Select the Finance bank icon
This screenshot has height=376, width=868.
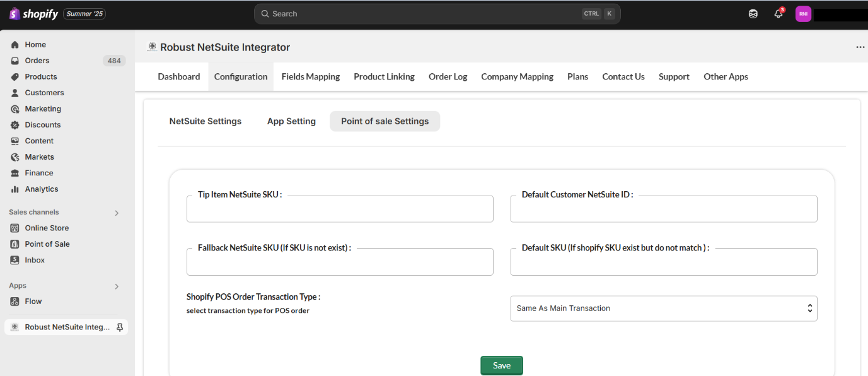pos(15,173)
